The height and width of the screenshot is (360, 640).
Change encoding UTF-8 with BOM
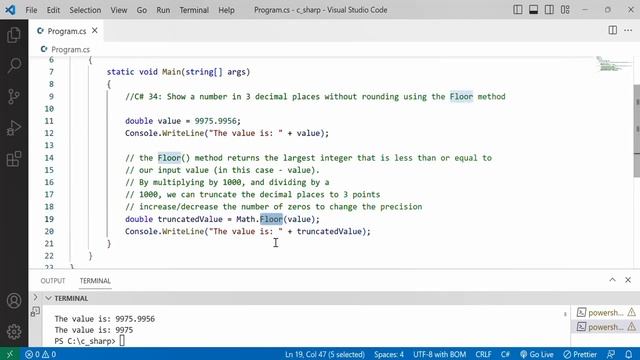439,354
